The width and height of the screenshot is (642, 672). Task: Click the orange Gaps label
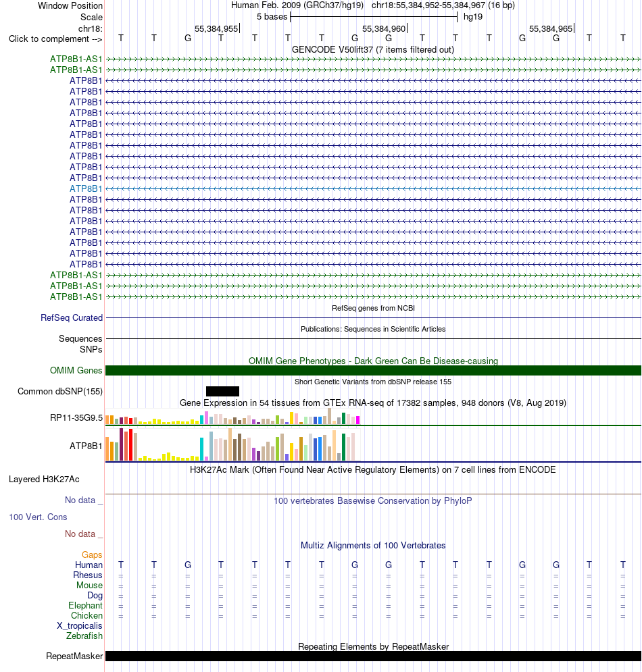pyautogui.click(x=92, y=555)
